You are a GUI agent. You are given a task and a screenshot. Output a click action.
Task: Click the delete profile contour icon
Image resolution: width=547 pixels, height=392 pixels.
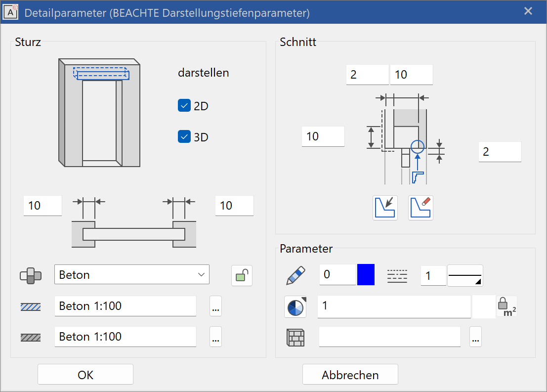(x=421, y=208)
